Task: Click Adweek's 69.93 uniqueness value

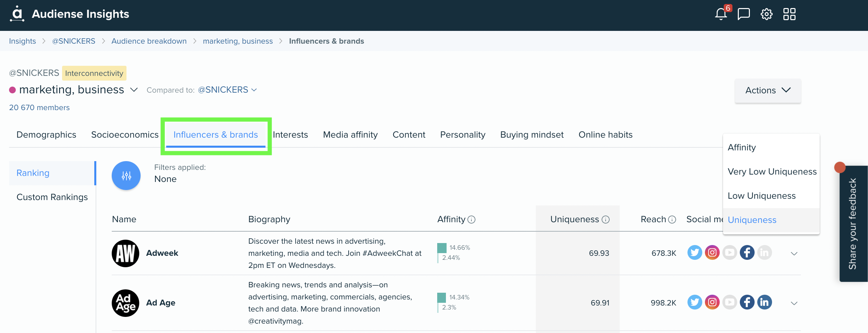Action: point(599,253)
